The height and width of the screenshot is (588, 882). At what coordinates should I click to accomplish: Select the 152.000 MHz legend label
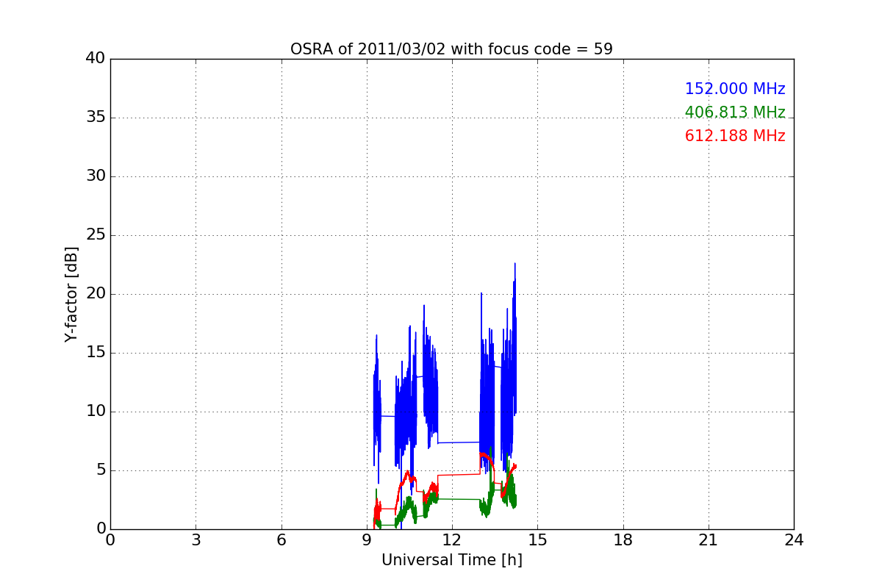(735, 89)
